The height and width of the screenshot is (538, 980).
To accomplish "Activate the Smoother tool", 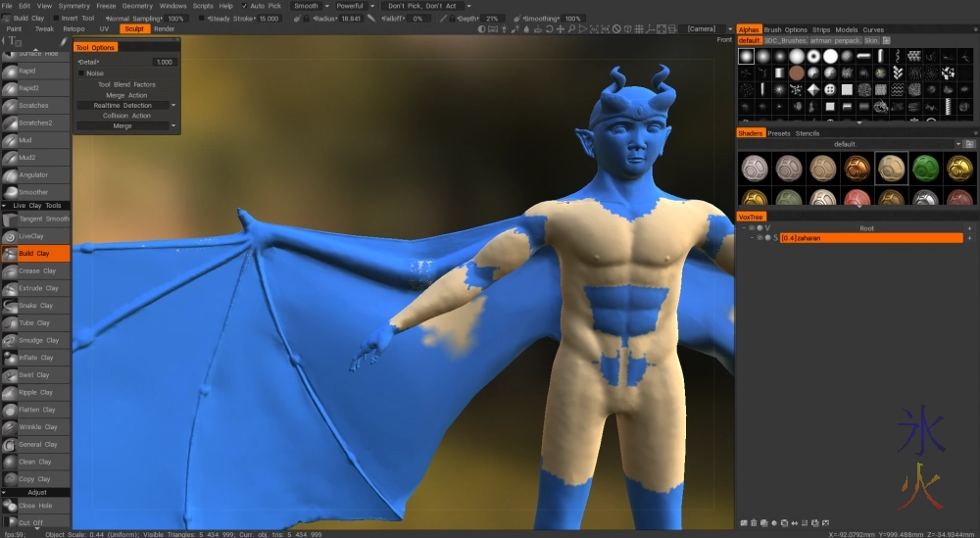I will [x=35, y=192].
